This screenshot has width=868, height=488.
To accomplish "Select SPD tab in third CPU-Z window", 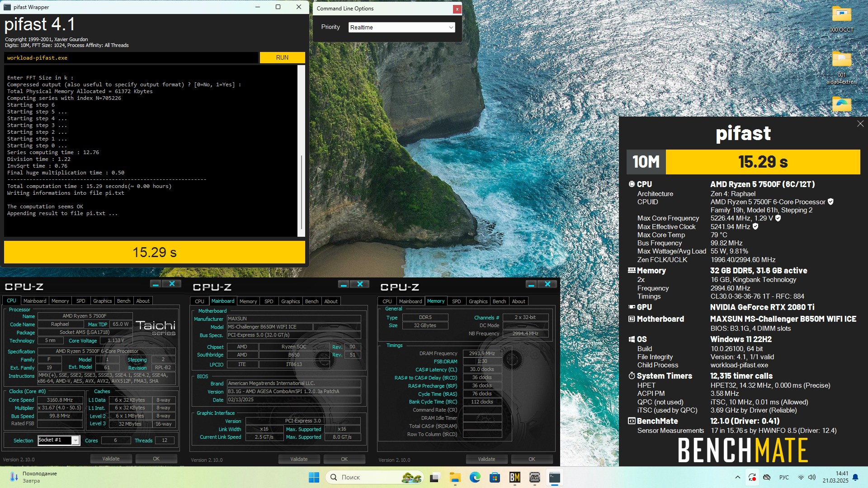I will 457,301.
